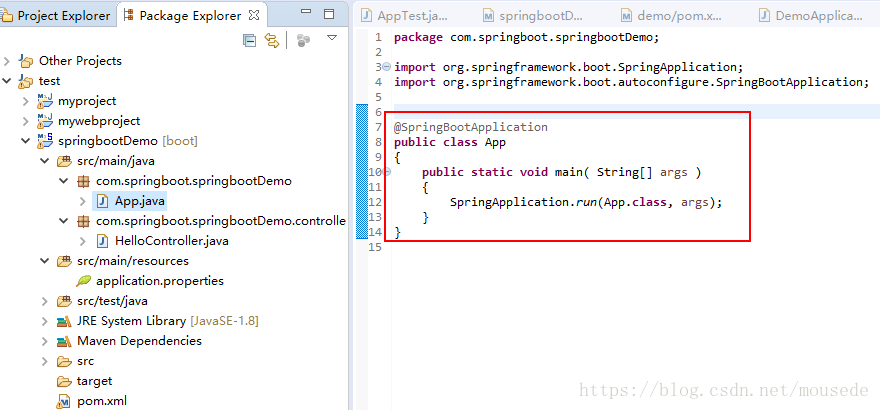Image resolution: width=880 pixels, height=410 pixels.
Task: Select HelloController.java in tree
Action: [172, 241]
